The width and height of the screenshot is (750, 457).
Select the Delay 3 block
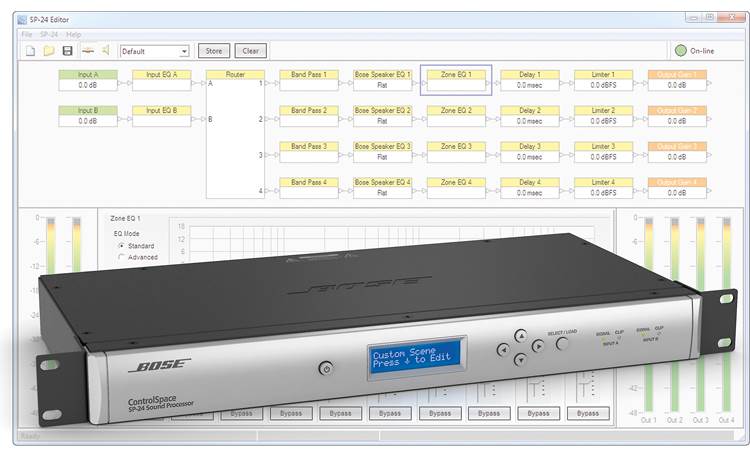coord(530,152)
